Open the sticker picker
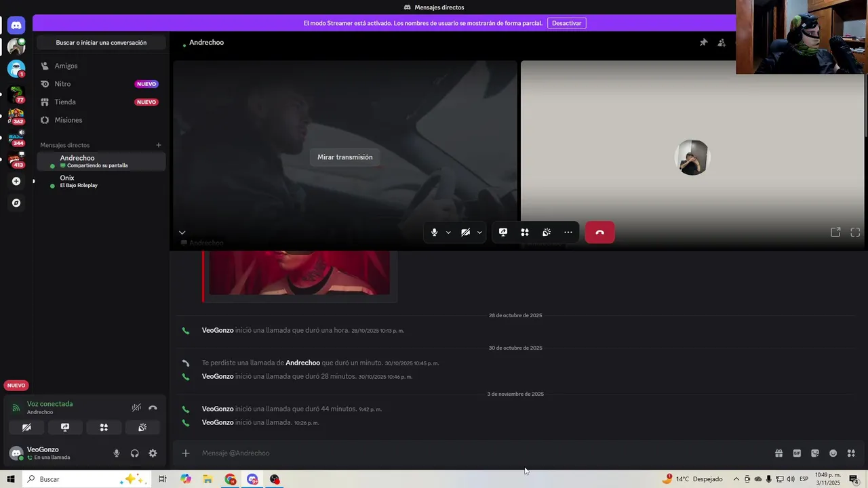The height and width of the screenshot is (488, 868). 815,453
